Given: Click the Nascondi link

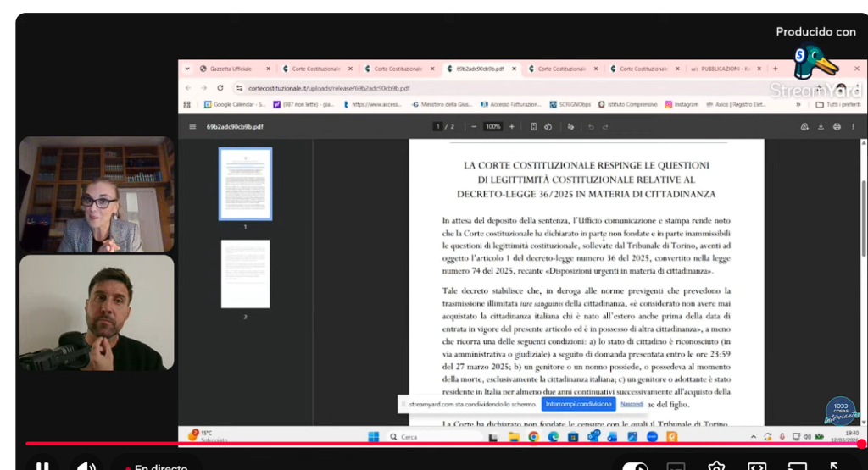Looking at the screenshot, I should point(632,405).
